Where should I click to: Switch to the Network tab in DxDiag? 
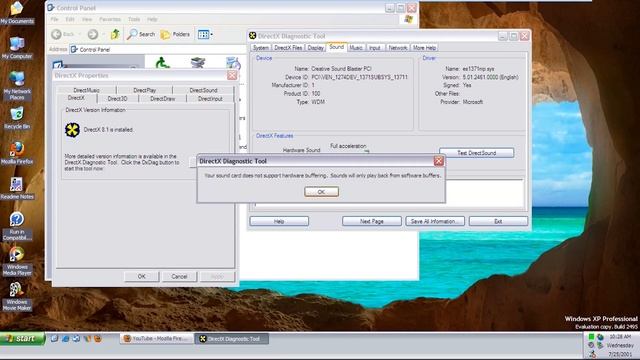398,48
